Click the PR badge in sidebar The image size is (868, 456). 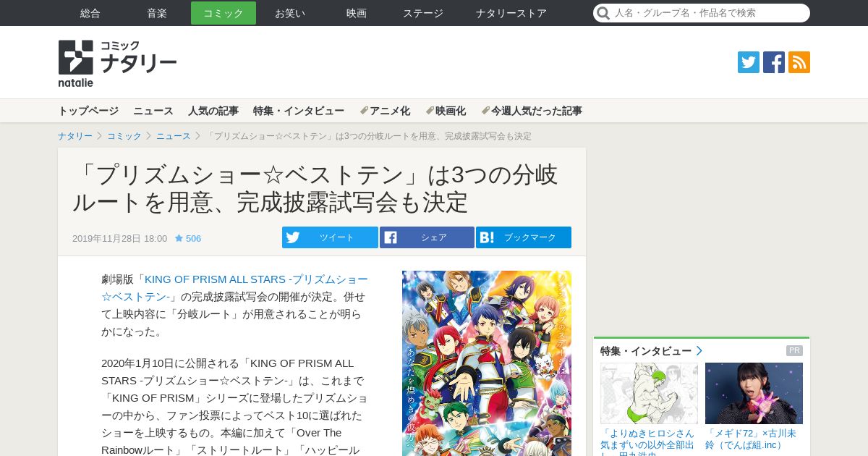794,351
